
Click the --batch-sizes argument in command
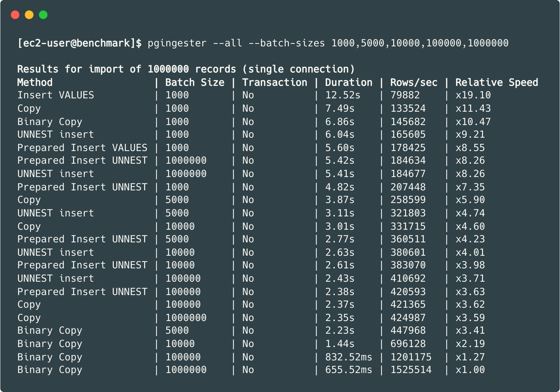[286, 43]
